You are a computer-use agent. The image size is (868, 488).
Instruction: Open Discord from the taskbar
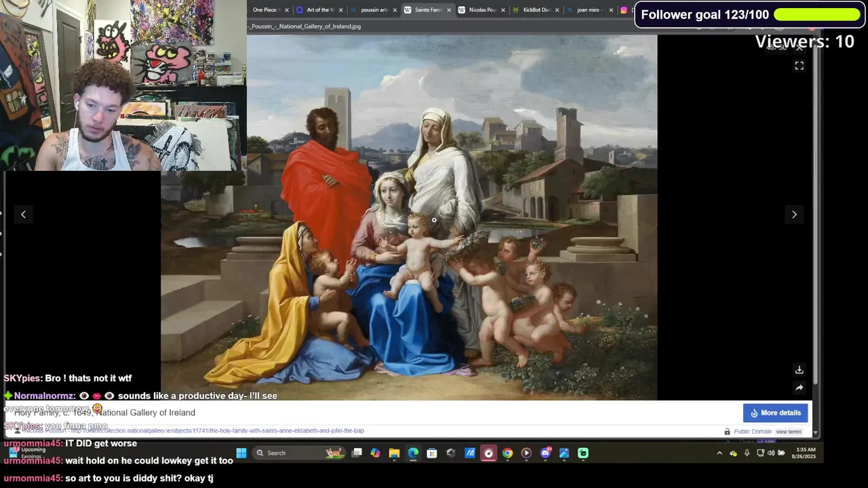click(545, 453)
